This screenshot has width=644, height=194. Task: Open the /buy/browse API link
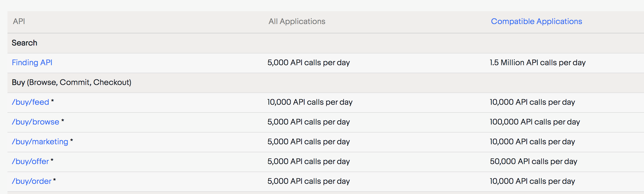(x=36, y=122)
